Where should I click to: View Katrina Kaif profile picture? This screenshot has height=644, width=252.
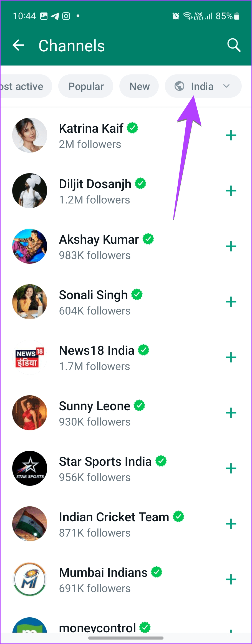pos(30,135)
